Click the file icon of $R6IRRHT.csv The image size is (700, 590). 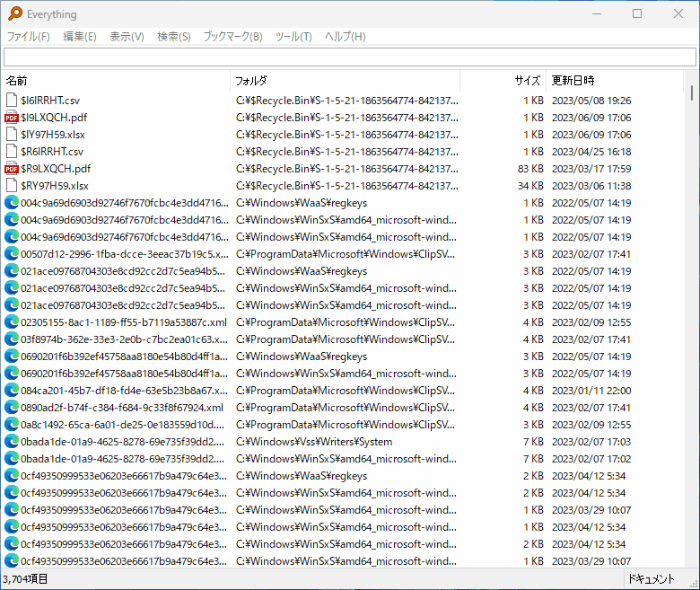(x=12, y=152)
